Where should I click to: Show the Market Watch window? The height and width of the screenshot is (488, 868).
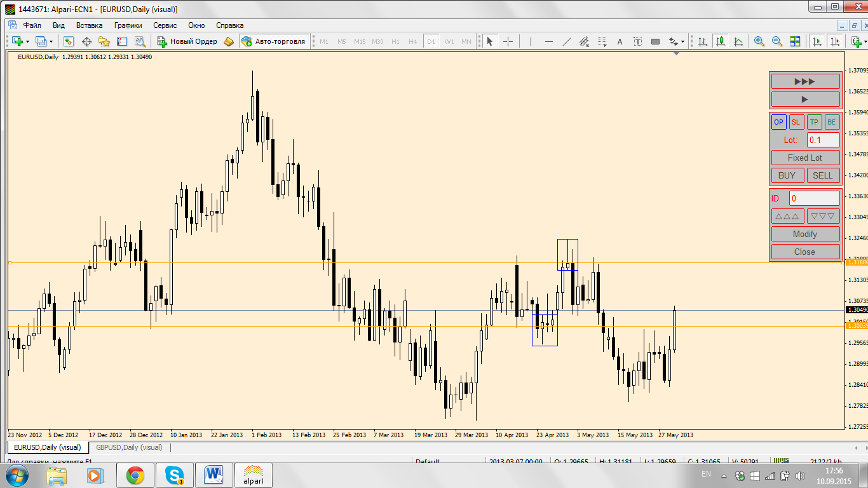(x=69, y=41)
